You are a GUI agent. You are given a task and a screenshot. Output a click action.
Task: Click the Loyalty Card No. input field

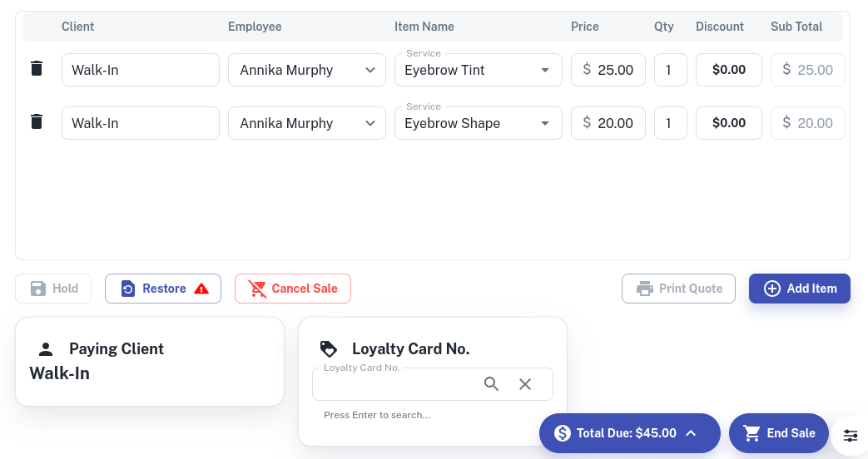pos(395,385)
